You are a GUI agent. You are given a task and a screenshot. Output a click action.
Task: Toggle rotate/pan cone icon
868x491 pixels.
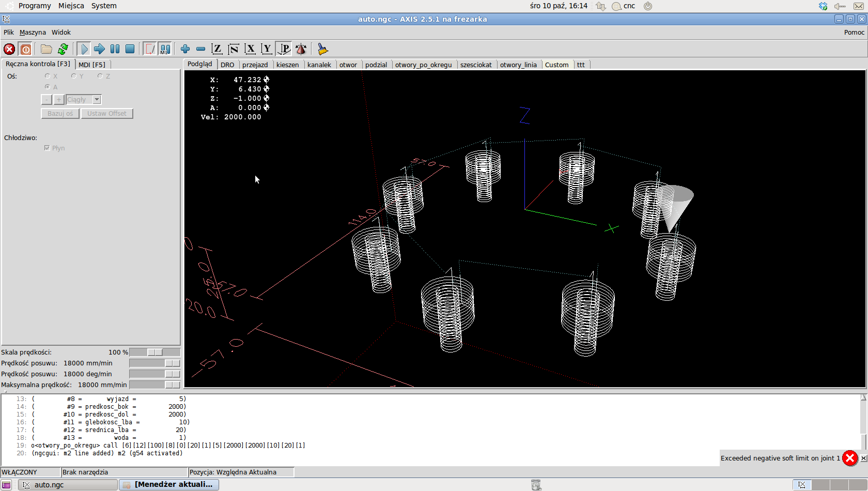tap(301, 49)
